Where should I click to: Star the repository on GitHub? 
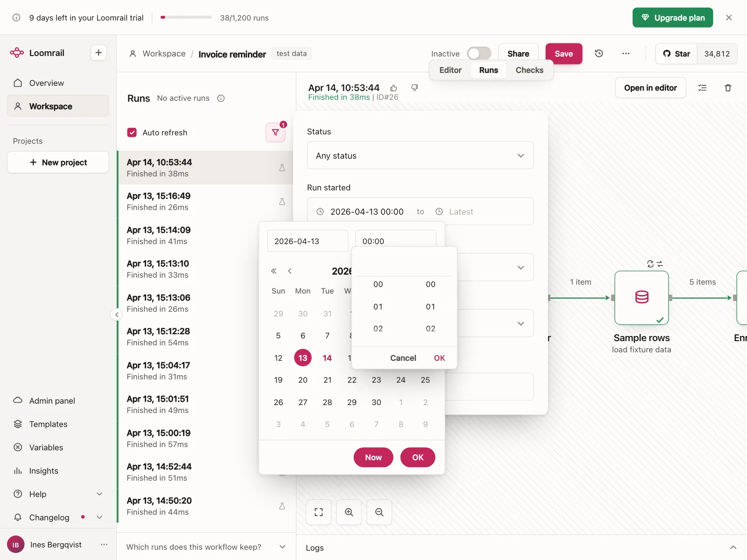pyautogui.click(x=677, y=54)
